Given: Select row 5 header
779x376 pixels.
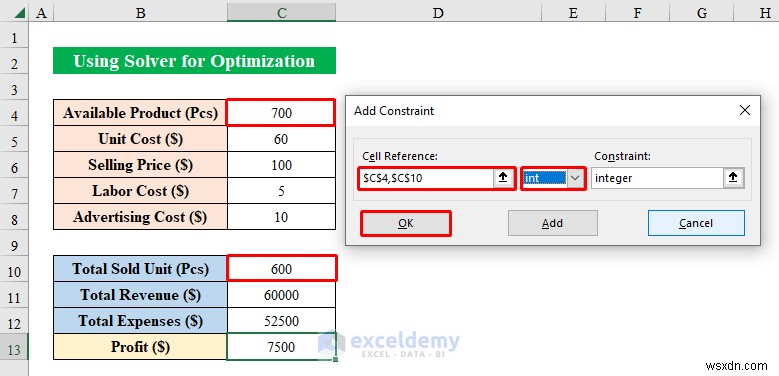Looking at the screenshot, I should pyautogui.click(x=14, y=142).
